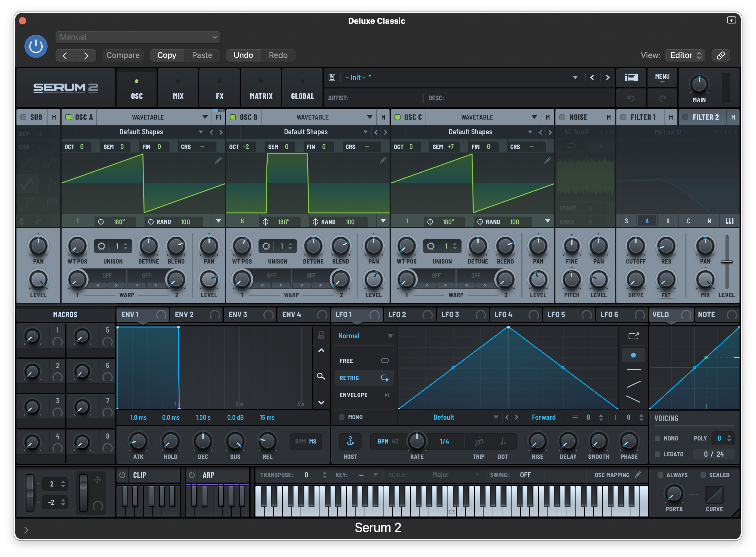756x557 pixels.
Task: Click the LFO triplet note icon
Action: click(x=479, y=441)
